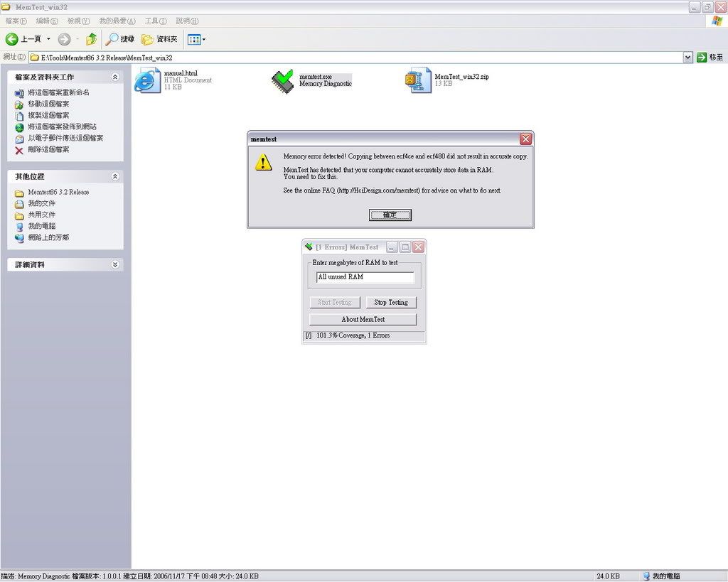The width and height of the screenshot is (728, 582).
Task: Click the Memtest86 3.2 Release folder icon
Action: [19, 193]
